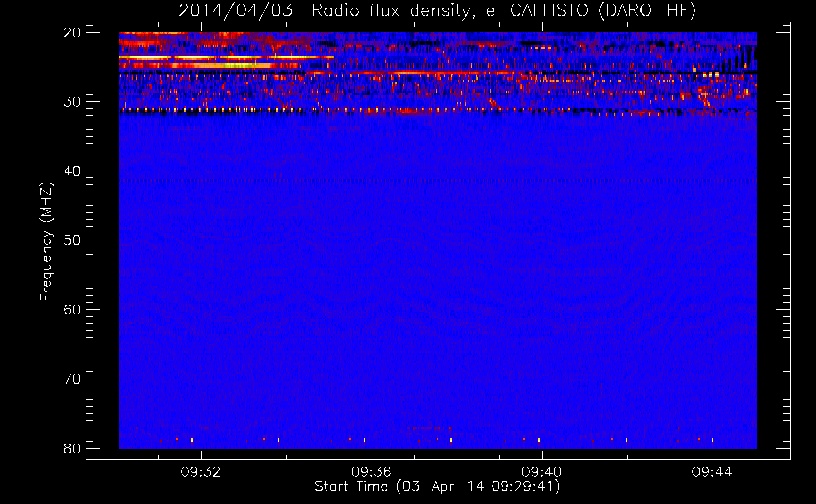Click the 09:44 time tick label
The width and height of the screenshot is (816, 504).
[x=712, y=472]
